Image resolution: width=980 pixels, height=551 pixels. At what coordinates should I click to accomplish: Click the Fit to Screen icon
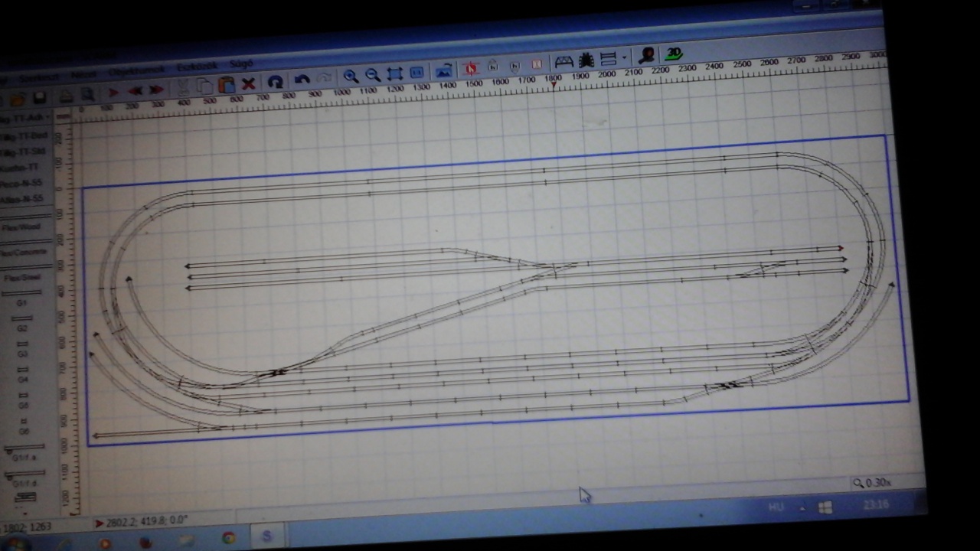pos(395,74)
